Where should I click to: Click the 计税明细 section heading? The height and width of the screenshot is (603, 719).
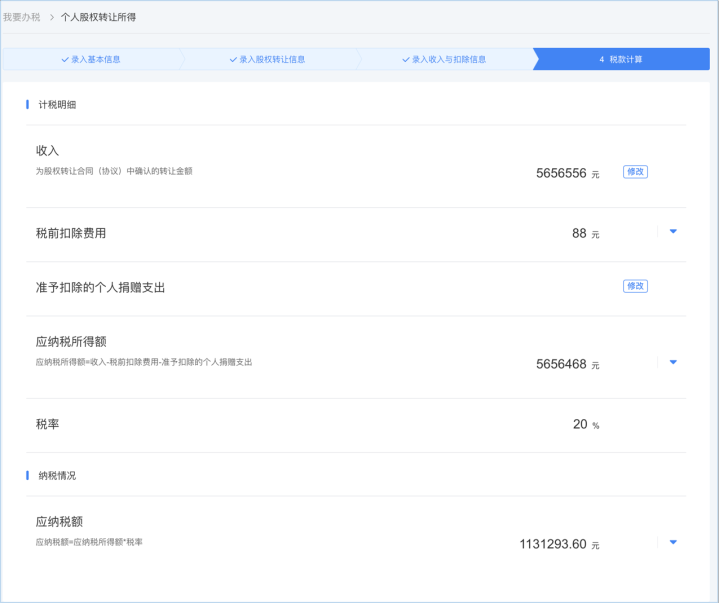(57, 105)
